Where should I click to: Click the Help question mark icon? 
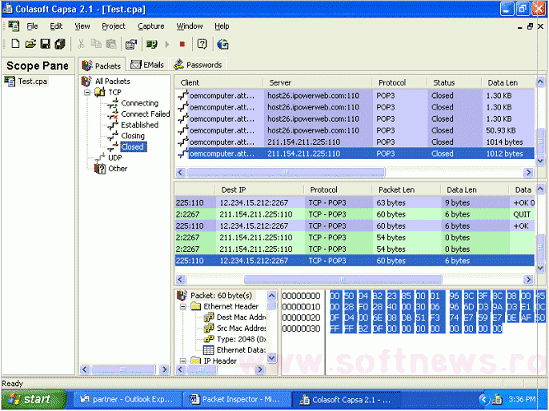202,44
